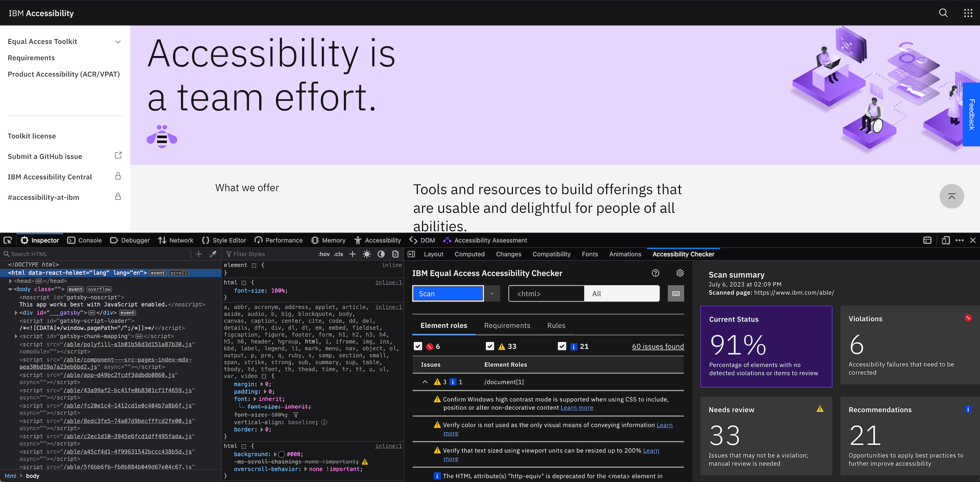Click the #000 background color swatch
980x482 pixels.
281,454
